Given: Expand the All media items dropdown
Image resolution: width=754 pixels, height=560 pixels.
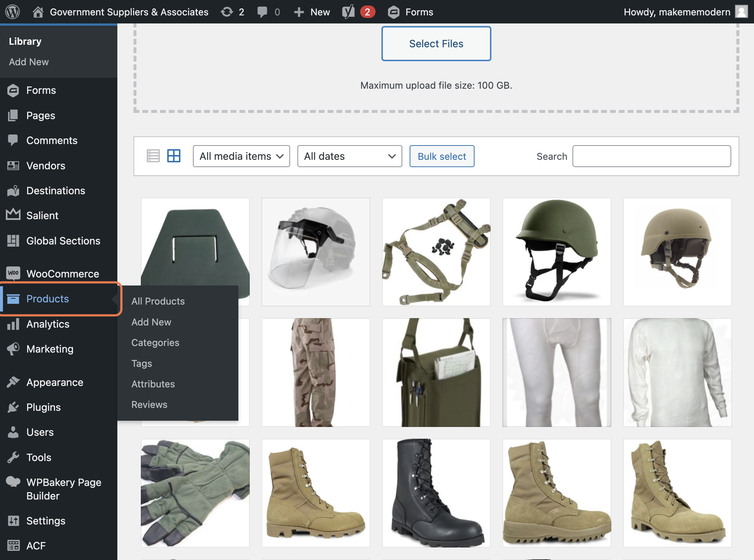Looking at the screenshot, I should [241, 156].
